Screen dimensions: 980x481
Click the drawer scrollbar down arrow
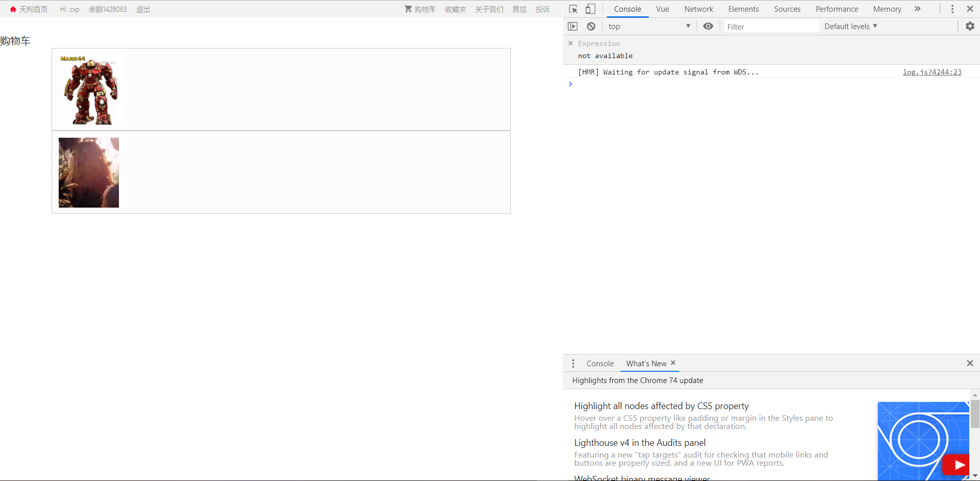975,476
